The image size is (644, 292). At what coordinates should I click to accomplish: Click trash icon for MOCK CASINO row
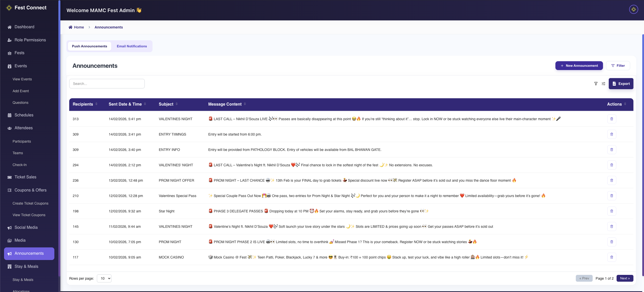click(611, 257)
